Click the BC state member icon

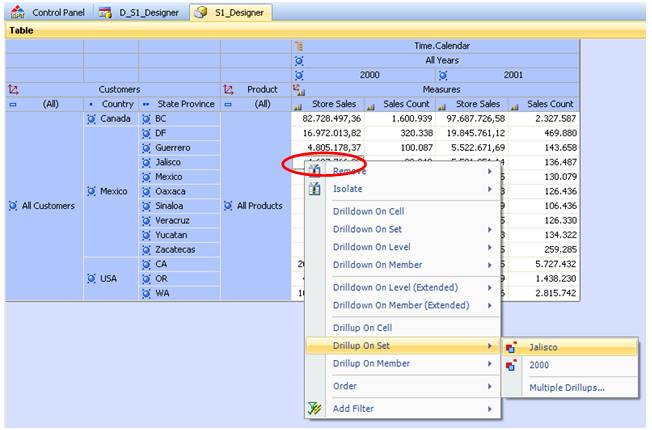tap(146, 119)
